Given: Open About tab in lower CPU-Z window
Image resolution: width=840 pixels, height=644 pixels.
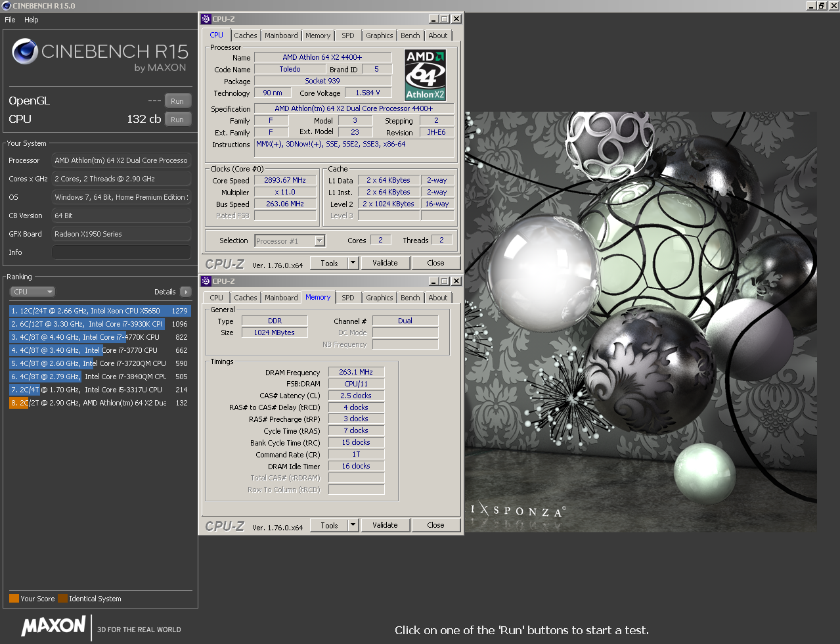Looking at the screenshot, I should [x=438, y=298].
